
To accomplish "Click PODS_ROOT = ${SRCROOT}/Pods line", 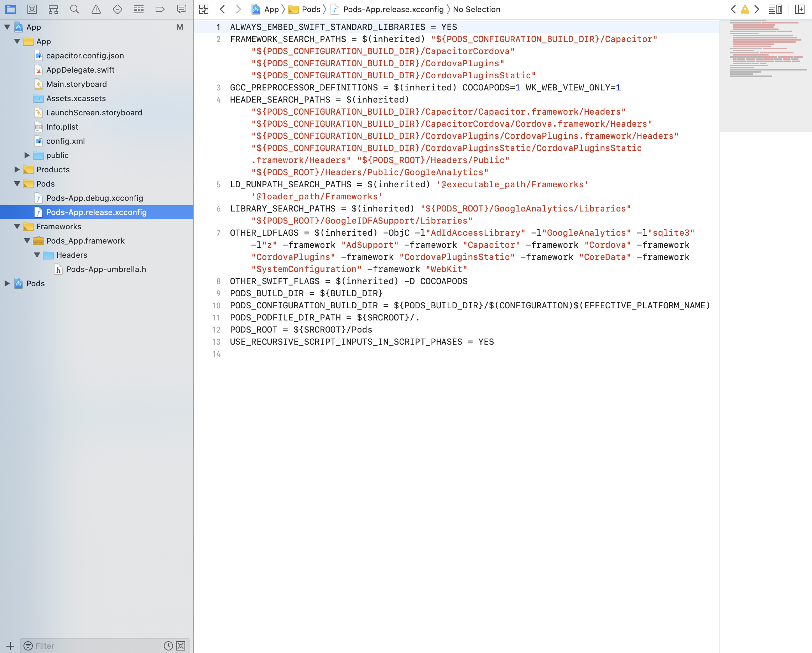I will 301,330.
